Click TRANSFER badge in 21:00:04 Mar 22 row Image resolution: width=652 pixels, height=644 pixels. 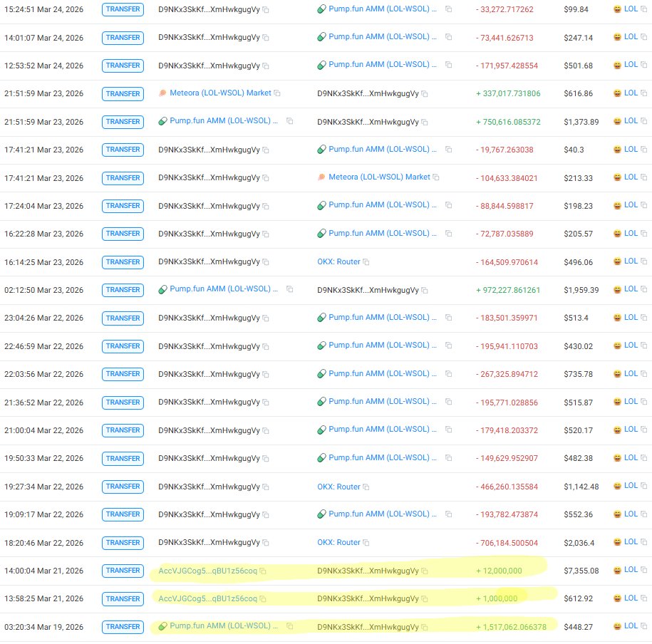[x=123, y=430]
